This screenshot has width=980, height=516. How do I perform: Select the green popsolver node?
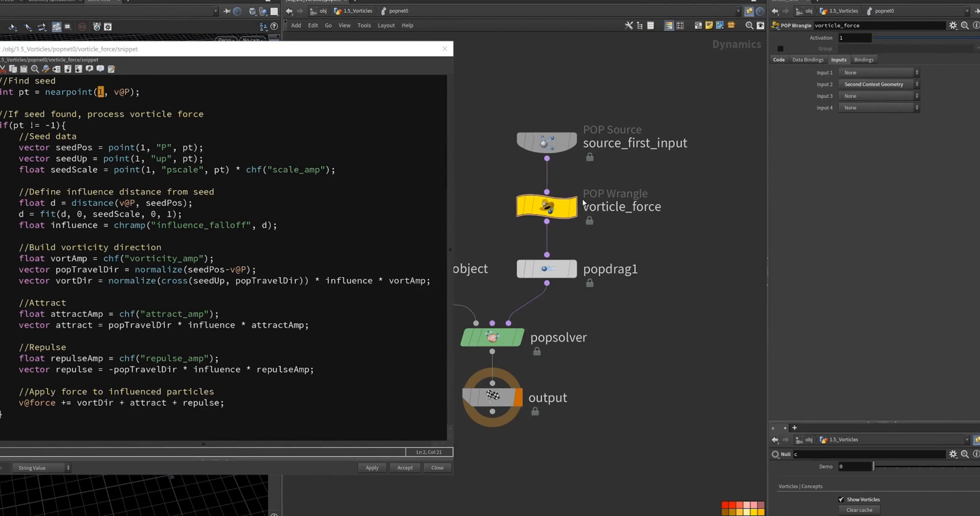(x=492, y=337)
